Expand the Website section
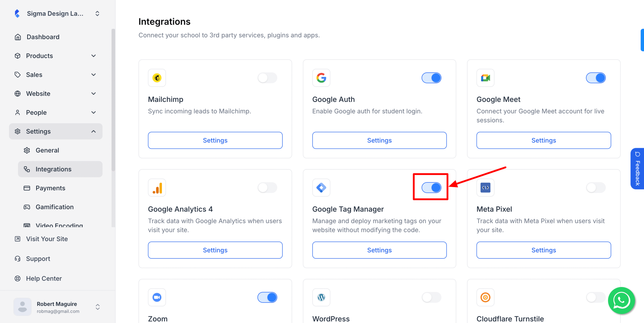Screen dimensions: 644x323 pos(56,93)
